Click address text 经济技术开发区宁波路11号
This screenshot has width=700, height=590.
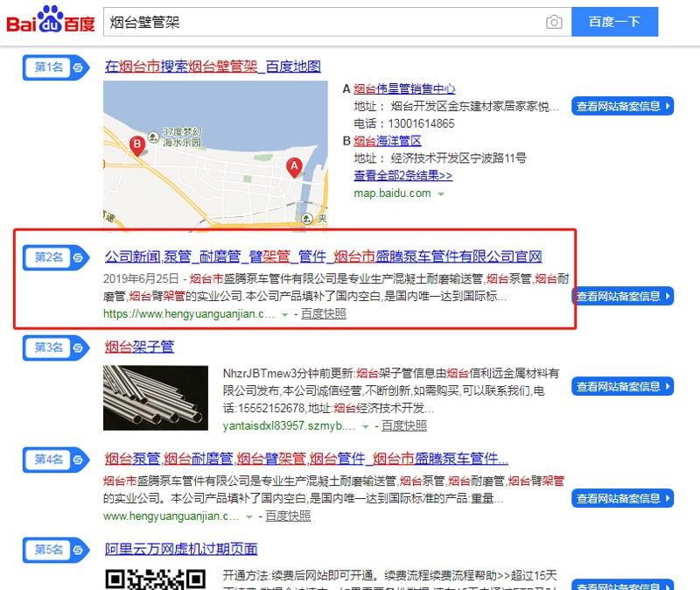pos(458,158)
